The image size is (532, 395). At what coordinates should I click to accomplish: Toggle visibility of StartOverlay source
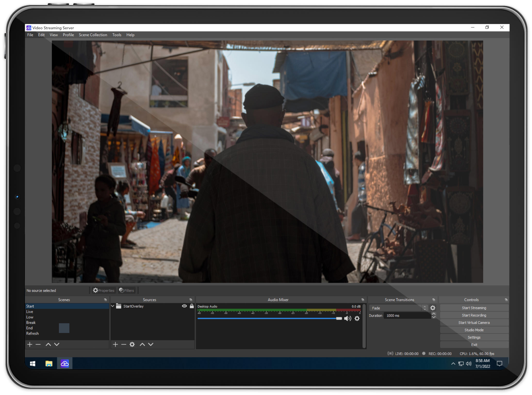[183, 306]
